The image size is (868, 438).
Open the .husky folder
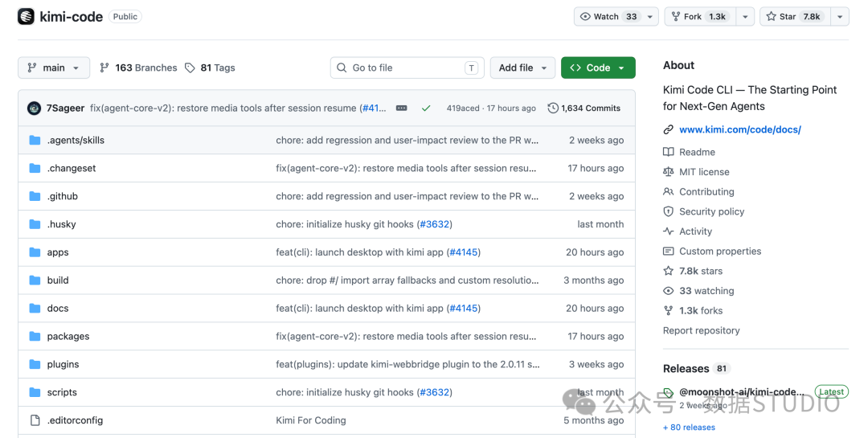(61, 224)
